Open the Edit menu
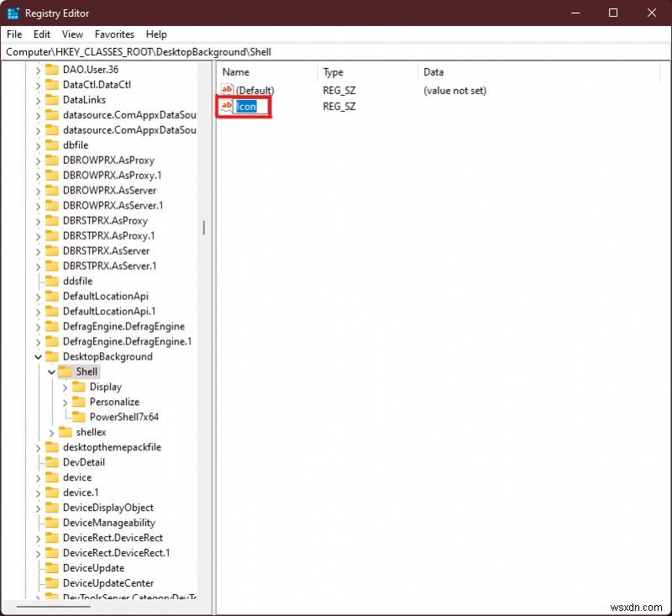Image resolution: width=672 pixels, height=616 pixels. 41,34
